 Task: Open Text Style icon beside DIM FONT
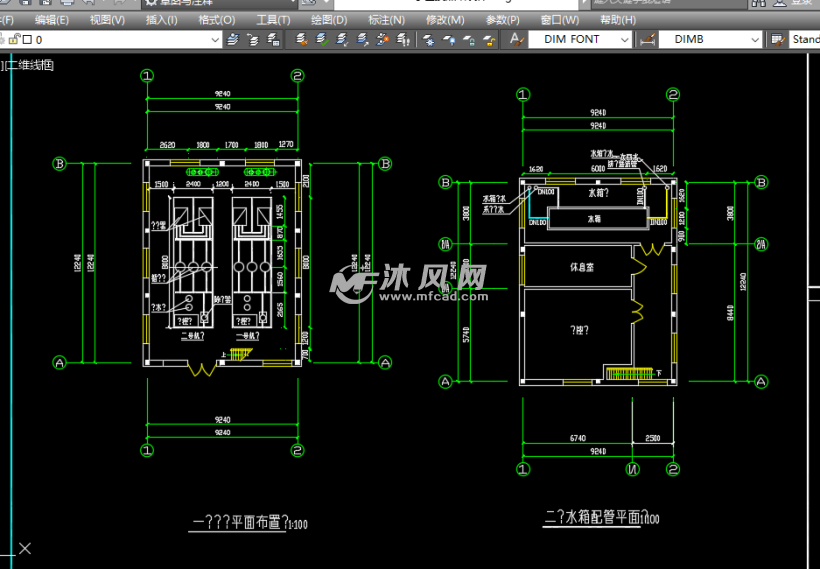[x=516, y=40]
